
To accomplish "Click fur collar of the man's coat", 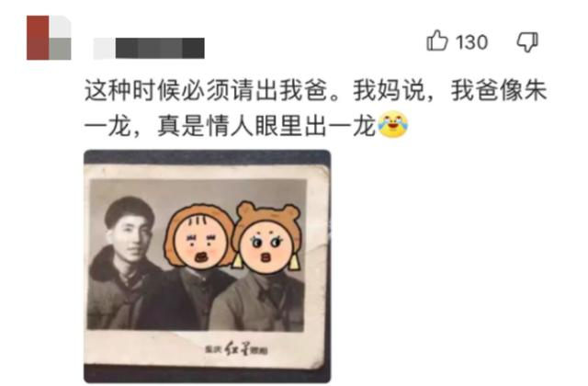I will [x=107, y=265].
